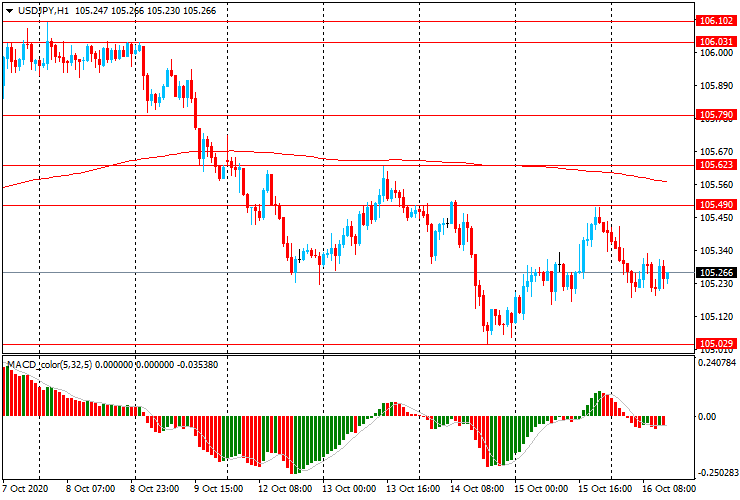Screen dimensions: 740x500
Task: Click the 7 Oct 2020 date label
Action: (23, 488)
